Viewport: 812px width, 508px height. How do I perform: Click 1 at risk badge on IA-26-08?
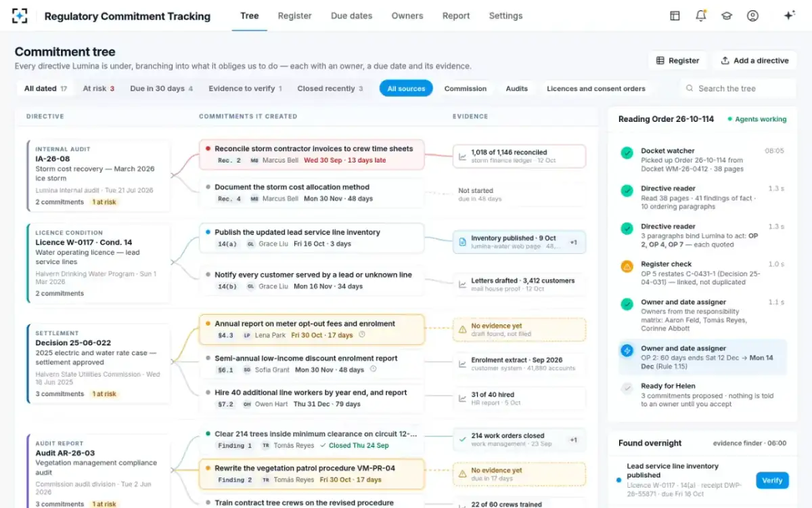(x=104, y=202)
